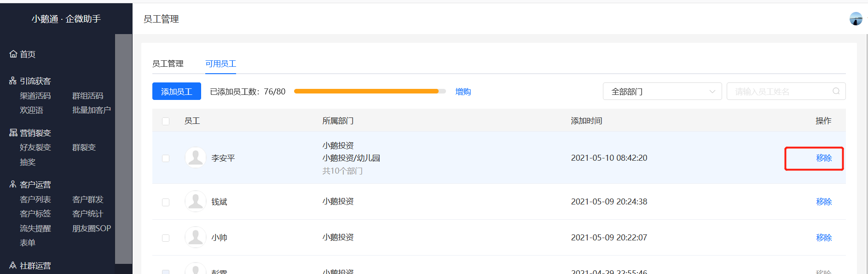Toggle the select-all checkbox in table header
The width and height of the screenshot is (868, 274).
tap(166, 121)
